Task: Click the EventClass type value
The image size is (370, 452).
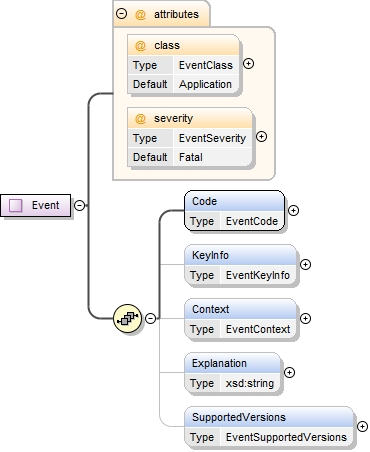Action: pos(206,65)
